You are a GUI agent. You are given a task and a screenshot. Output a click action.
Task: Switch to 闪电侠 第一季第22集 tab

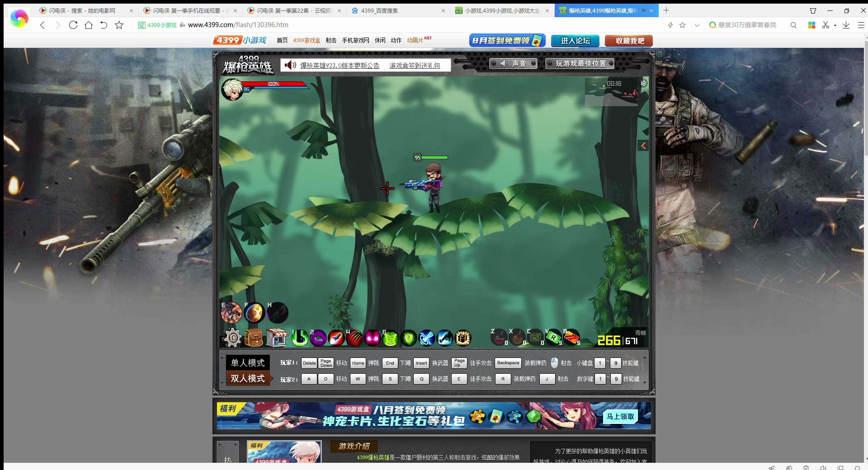[294, 10]
